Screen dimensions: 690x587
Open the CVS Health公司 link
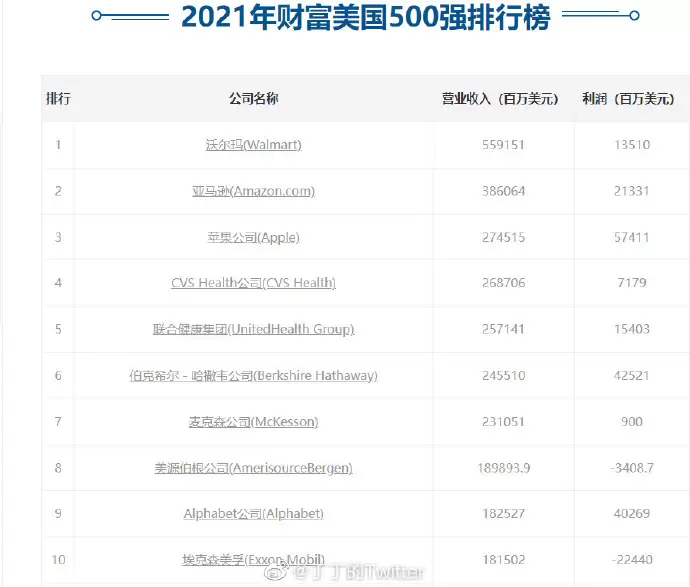253,283
